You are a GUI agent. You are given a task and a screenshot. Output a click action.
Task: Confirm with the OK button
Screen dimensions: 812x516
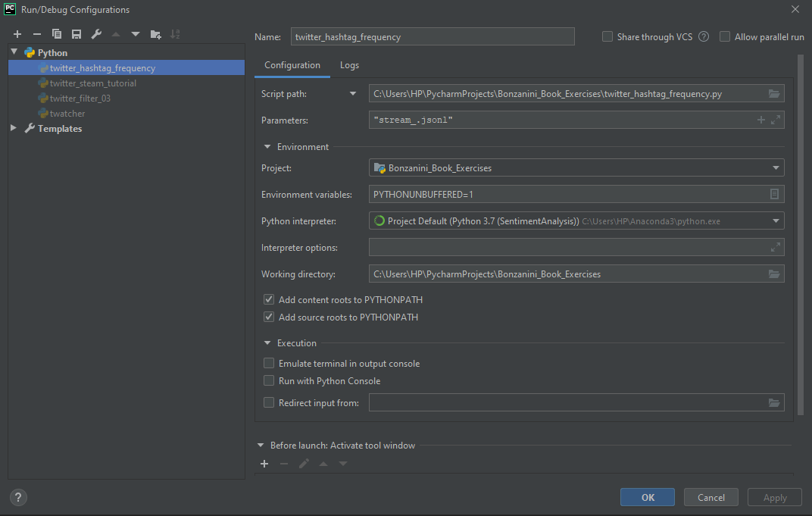pyautogui.click(x=648, y=497)
